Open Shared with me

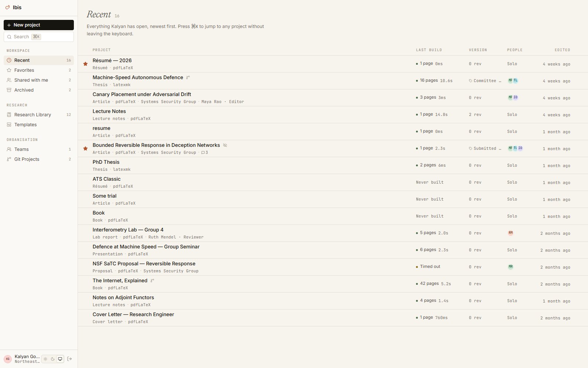click(39, 80)
